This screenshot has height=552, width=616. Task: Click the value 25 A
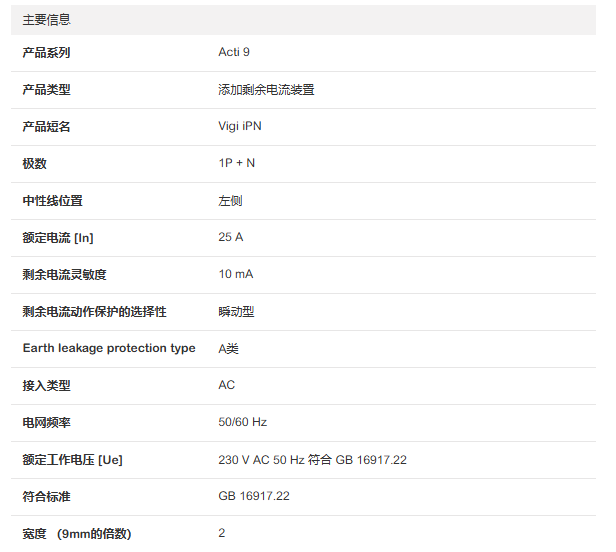tap(231, 237)
